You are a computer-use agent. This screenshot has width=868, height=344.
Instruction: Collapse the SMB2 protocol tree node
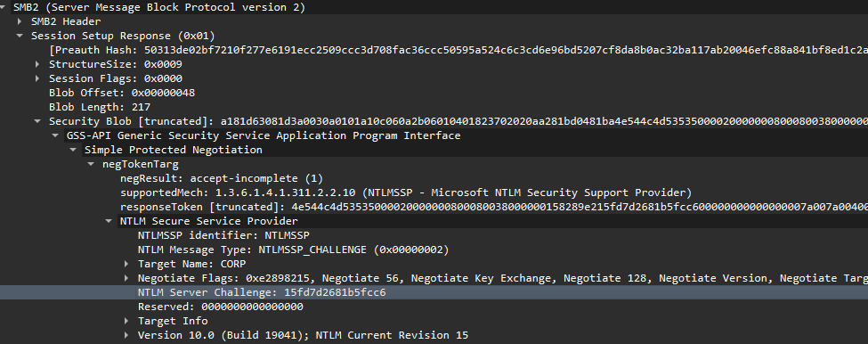point(4,7)
